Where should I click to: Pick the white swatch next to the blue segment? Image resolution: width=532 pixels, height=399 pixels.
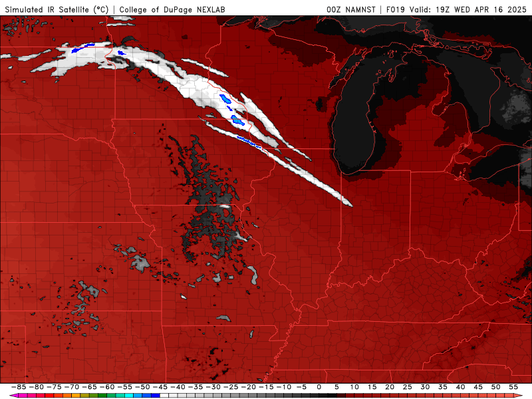[x=164, y=396]
